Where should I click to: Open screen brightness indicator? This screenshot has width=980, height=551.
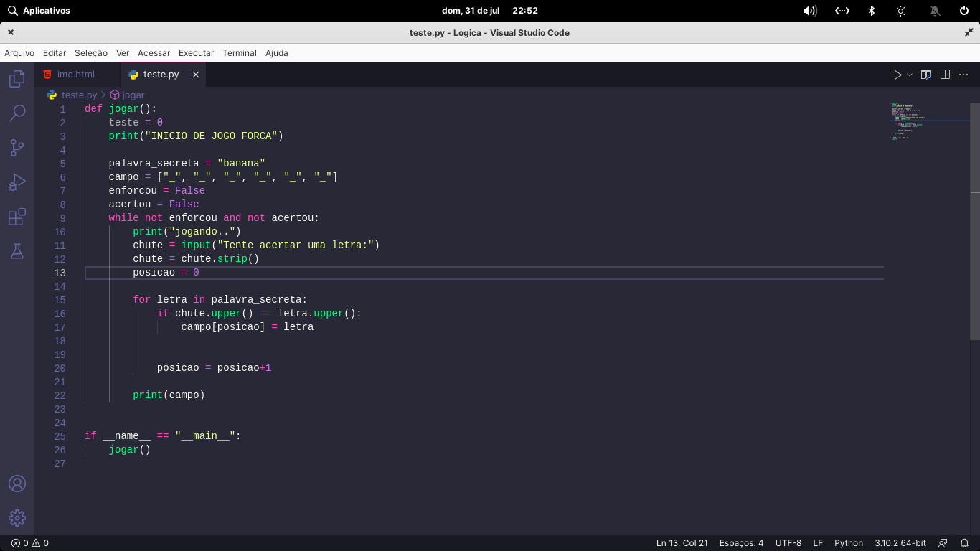tap(901, 11)
